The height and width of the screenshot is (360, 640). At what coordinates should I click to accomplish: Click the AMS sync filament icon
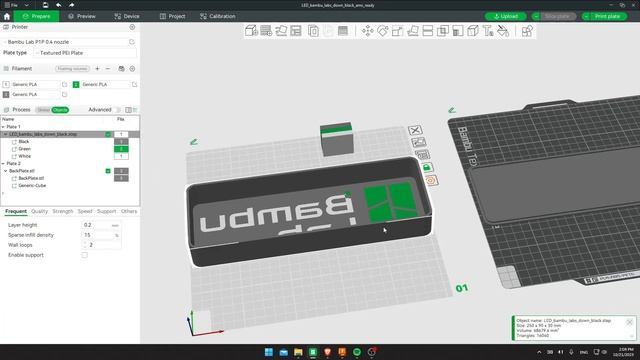point(121,69)
